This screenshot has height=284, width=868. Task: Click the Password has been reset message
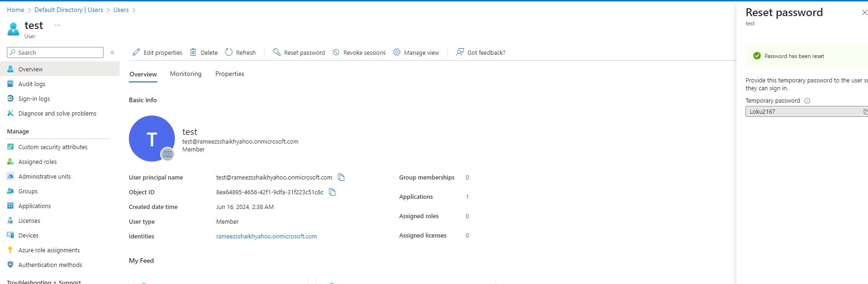[794, 56]
